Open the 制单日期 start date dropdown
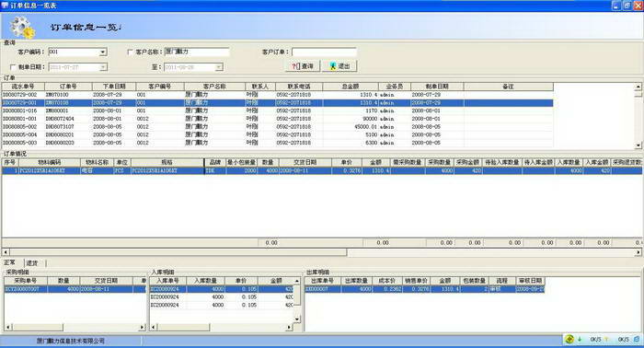The image size is (644, 348). coord(103,67)
